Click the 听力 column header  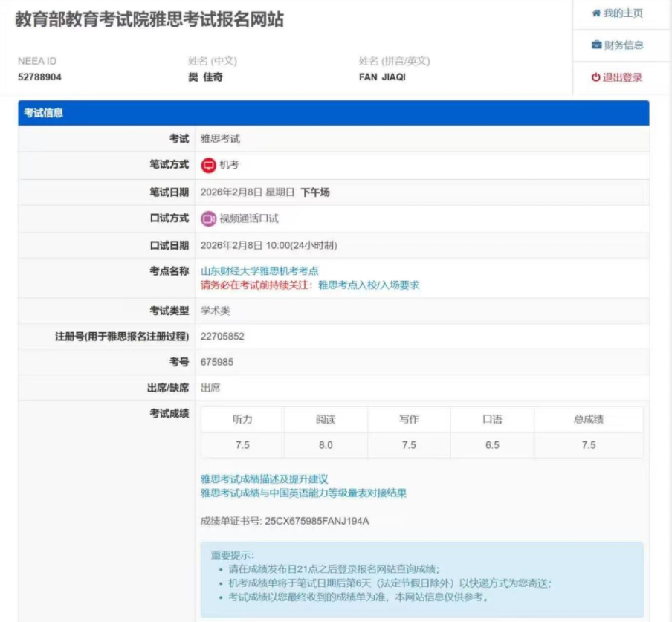click(x=242, y=419)
